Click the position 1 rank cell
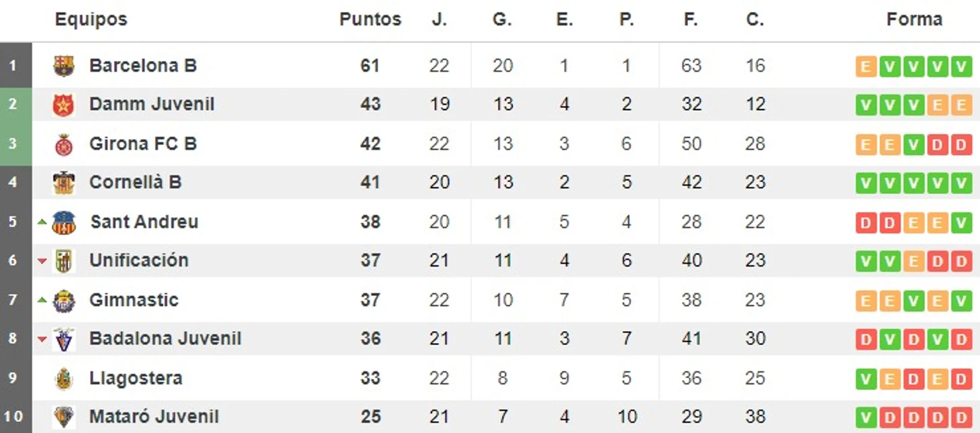980x433 pixels. coord(15,65)
